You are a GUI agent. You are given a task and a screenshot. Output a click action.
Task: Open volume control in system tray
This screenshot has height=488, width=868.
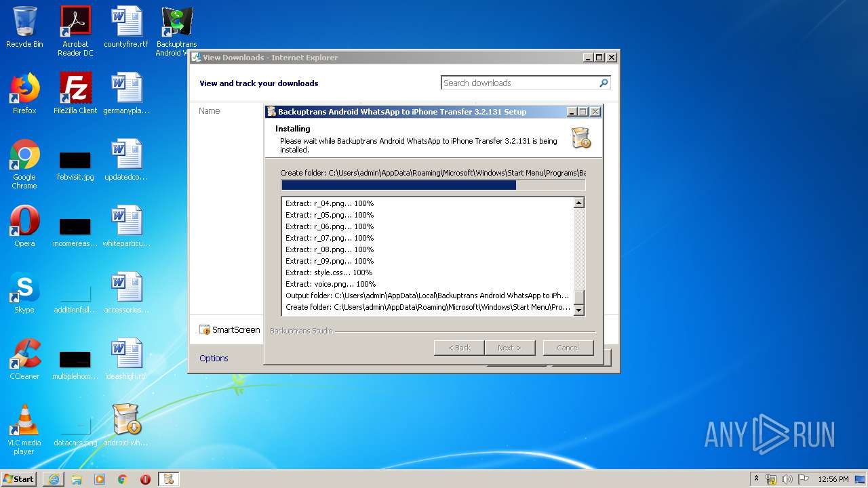pyautogui.click(x=787, y=479)
